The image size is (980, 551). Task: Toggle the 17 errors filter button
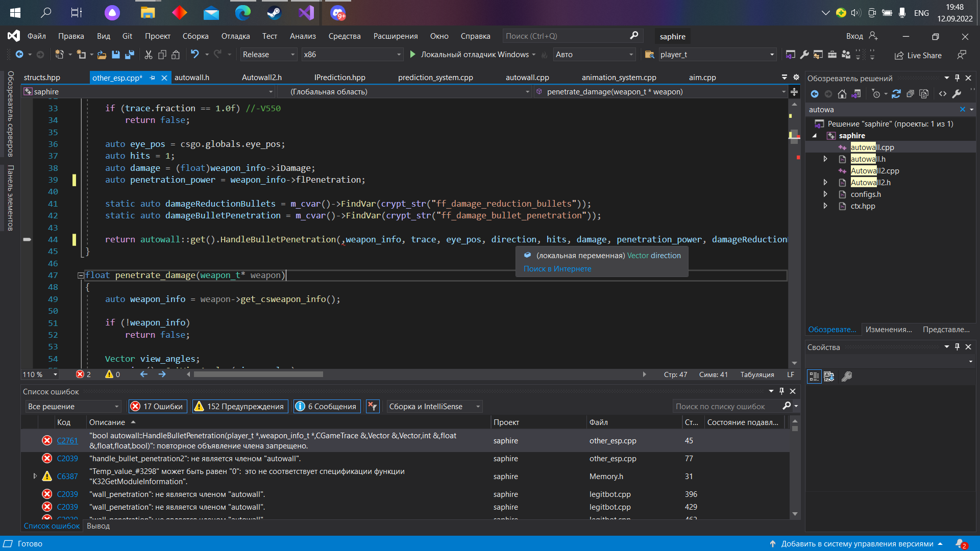158,407
